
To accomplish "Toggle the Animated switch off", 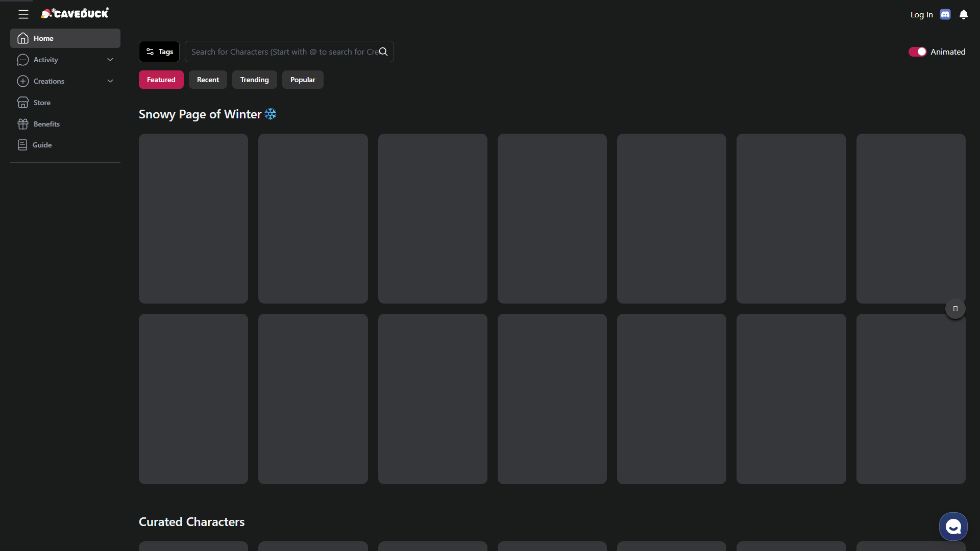I will [x=917, y=52].
